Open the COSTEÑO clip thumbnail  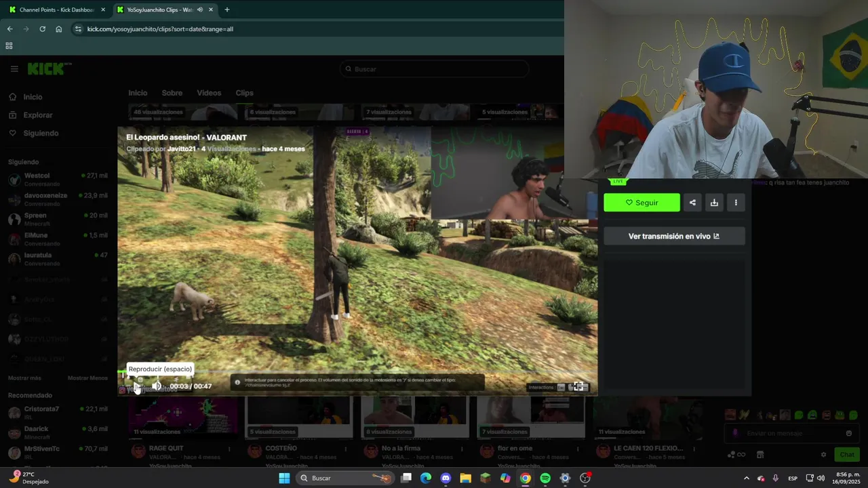point(299,418)
